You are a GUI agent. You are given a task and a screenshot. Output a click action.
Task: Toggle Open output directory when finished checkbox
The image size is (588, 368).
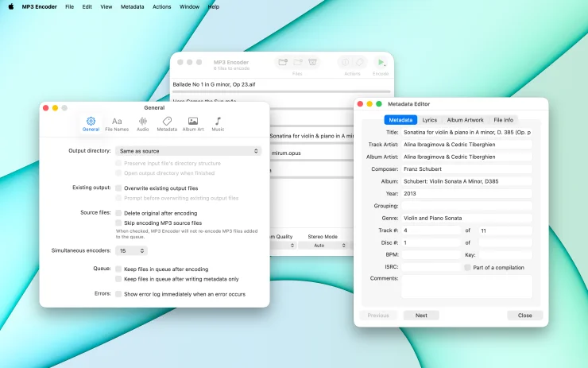[118, 173]
